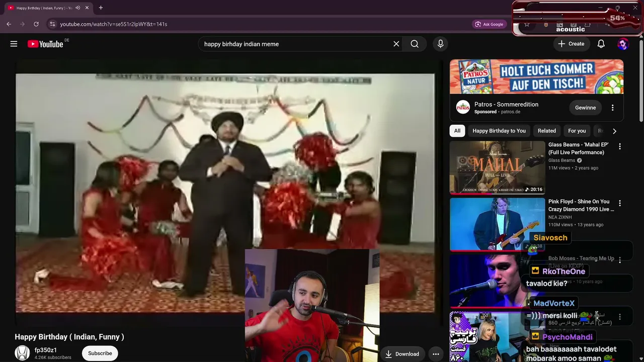The height and width of the screenshot is (362, 644).
Task: Click the Glass Beams 'Mahal EP' video title
Action: (579, 148)
